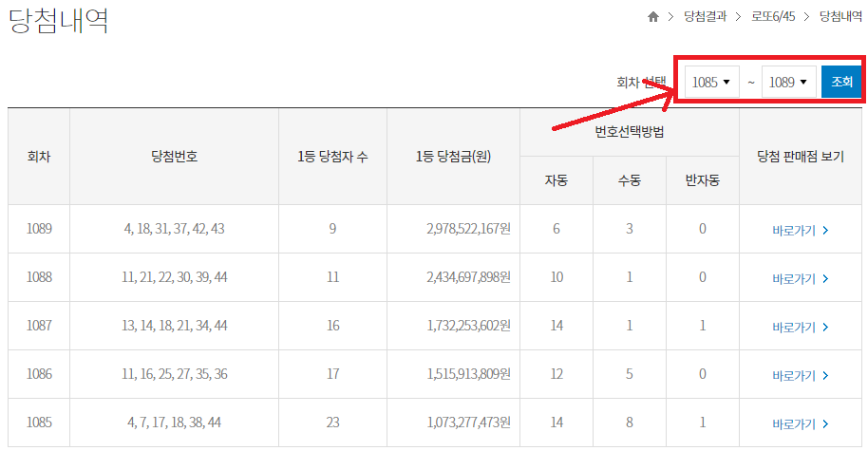Viewport: 868px width, 451px height.
Task: Click prize amount 1,732,253,602원
Action: [x=468, y=326]
